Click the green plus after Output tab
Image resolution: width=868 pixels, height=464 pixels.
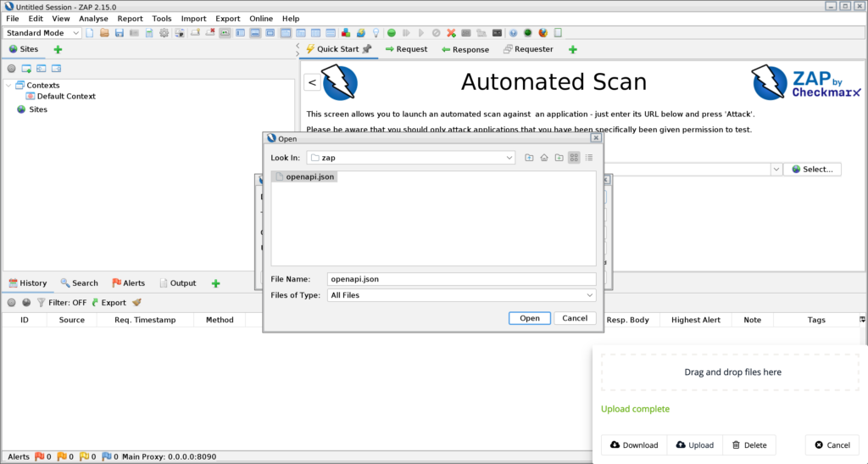(x=216, y=283)
